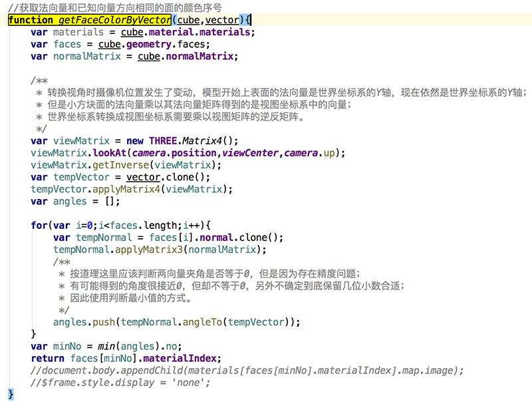The image size is (532, 402).
Task: Click 'cube.normalMatrix' property access
Action: point(186,56)
